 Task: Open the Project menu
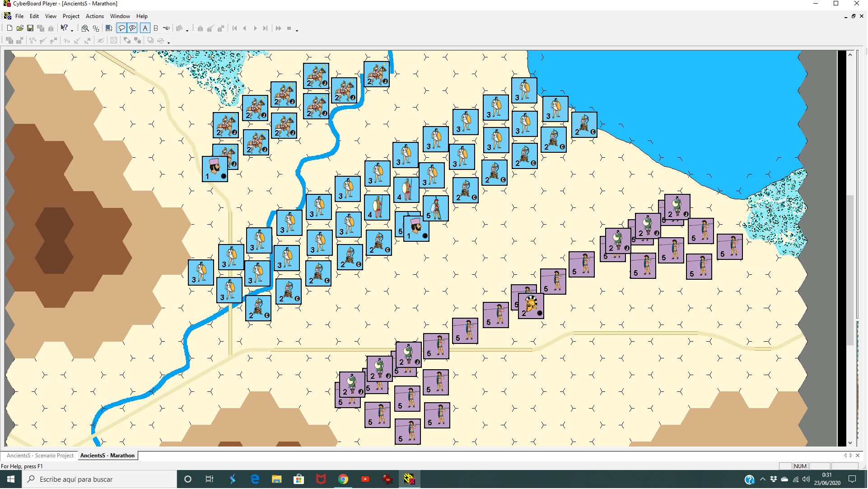[x=71, y=16]
